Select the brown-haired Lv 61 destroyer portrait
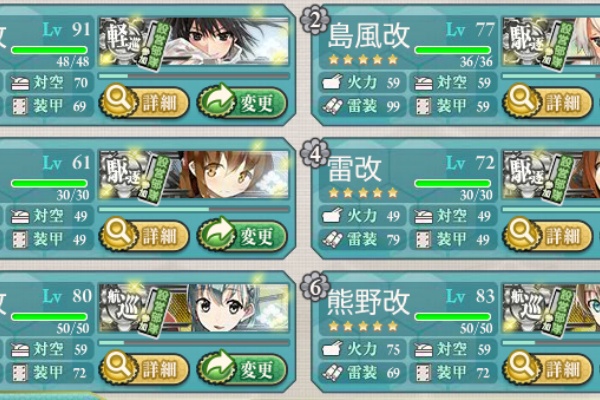This screenshot has width=600, height=400. point(194,175)
